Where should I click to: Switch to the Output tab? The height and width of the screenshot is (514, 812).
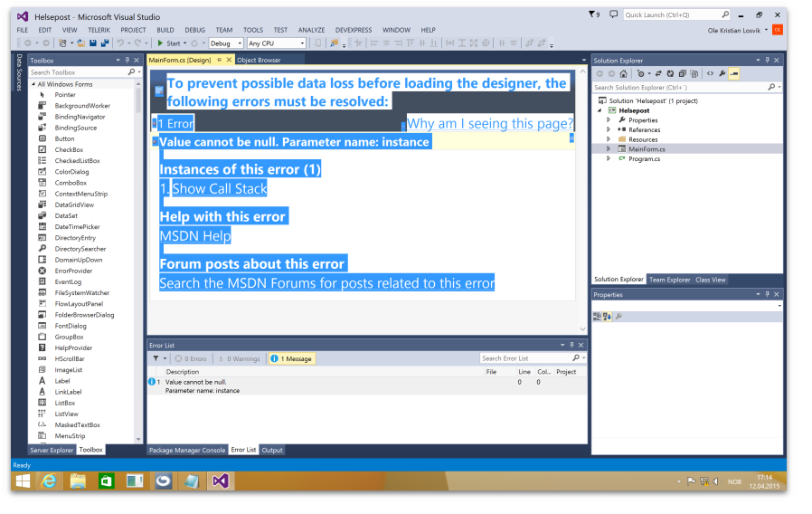coord(272,451)
